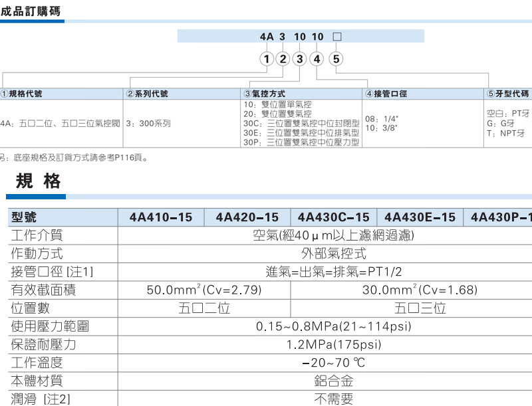The width and height of the screenshot is (532, 406).
Task: Click the 30C closed-center control option line
Action: (301, 123)
